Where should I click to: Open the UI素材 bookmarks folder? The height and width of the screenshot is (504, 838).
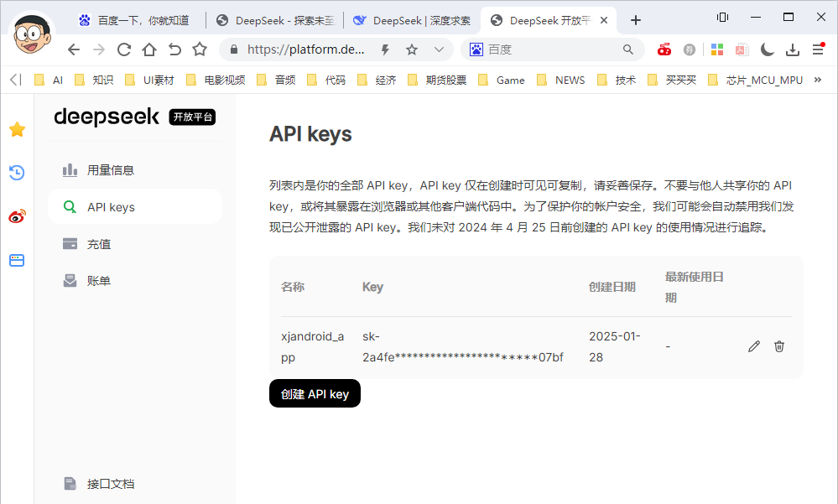(149, 81)
